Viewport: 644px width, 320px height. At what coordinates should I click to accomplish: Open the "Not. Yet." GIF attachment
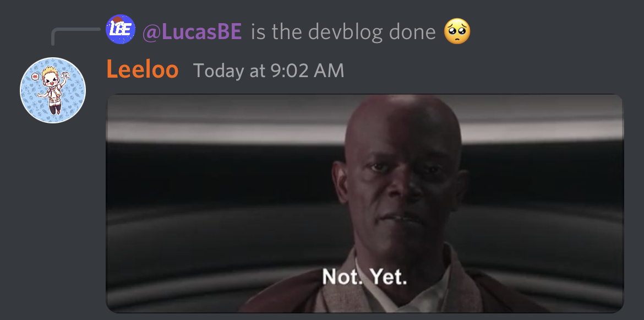[365, 203]
